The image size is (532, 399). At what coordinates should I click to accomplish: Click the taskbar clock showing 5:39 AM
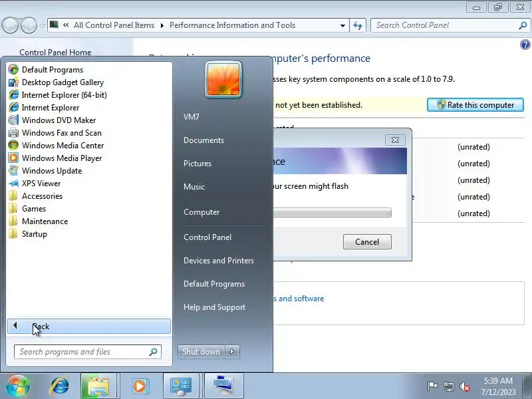point(498,386)
